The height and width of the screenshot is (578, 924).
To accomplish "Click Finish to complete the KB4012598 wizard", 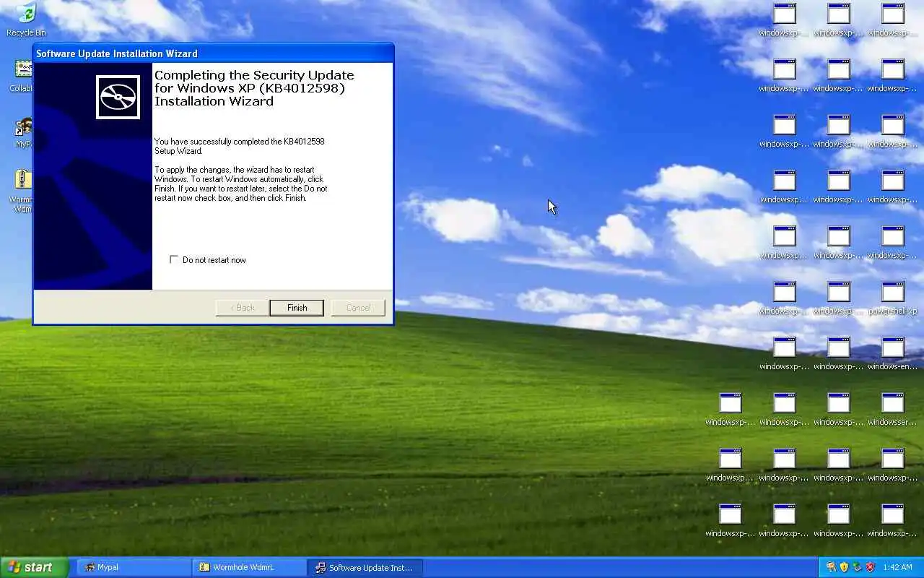I will coord(296,308).
